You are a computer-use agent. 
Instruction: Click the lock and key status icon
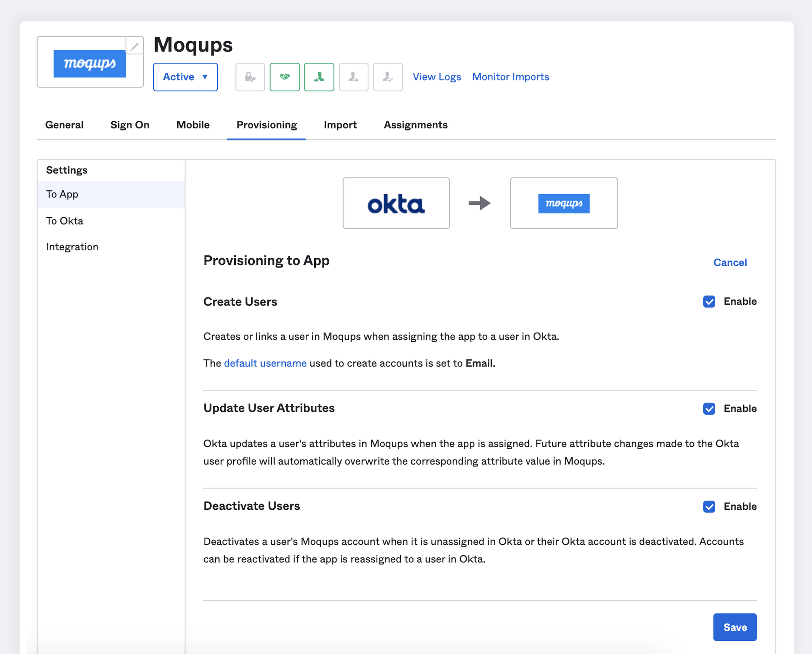tap(250, 77)
